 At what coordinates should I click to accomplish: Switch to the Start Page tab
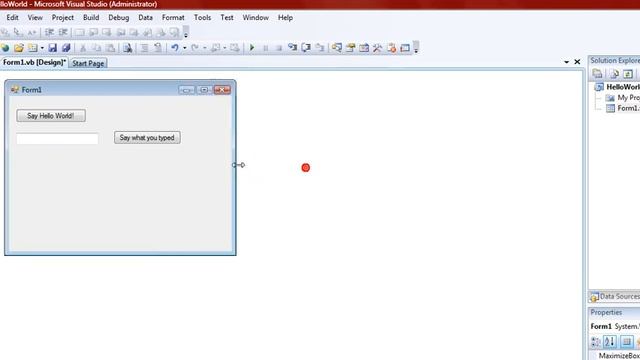point(88,63)
